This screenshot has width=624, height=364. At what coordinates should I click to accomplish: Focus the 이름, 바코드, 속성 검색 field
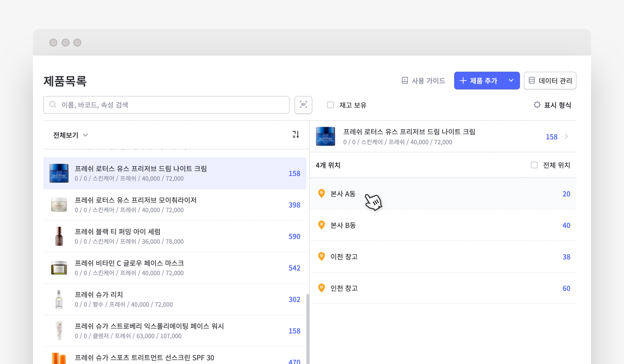pos(166,105)
